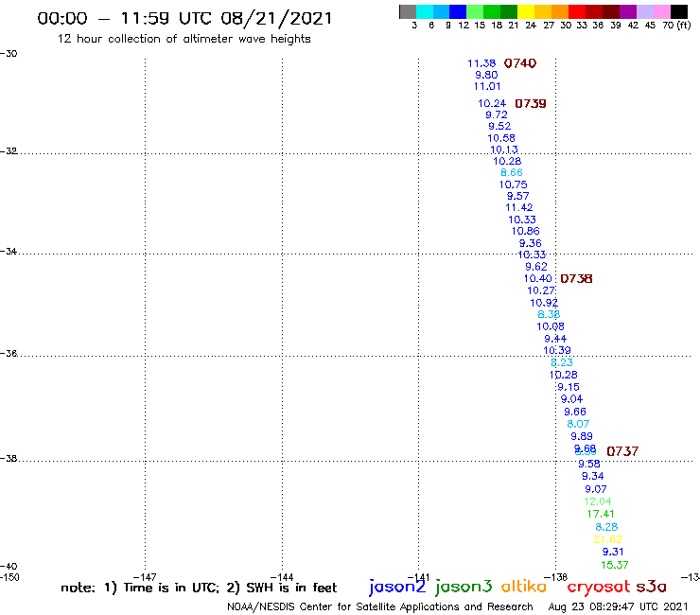Click the wave height value 9.58

[x=589, y=464]
